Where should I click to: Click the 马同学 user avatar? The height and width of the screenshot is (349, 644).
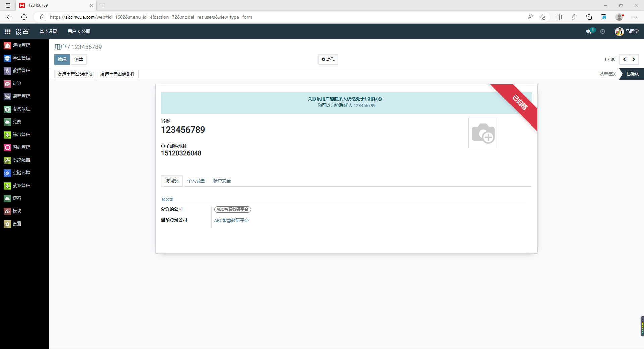[619, 32]
